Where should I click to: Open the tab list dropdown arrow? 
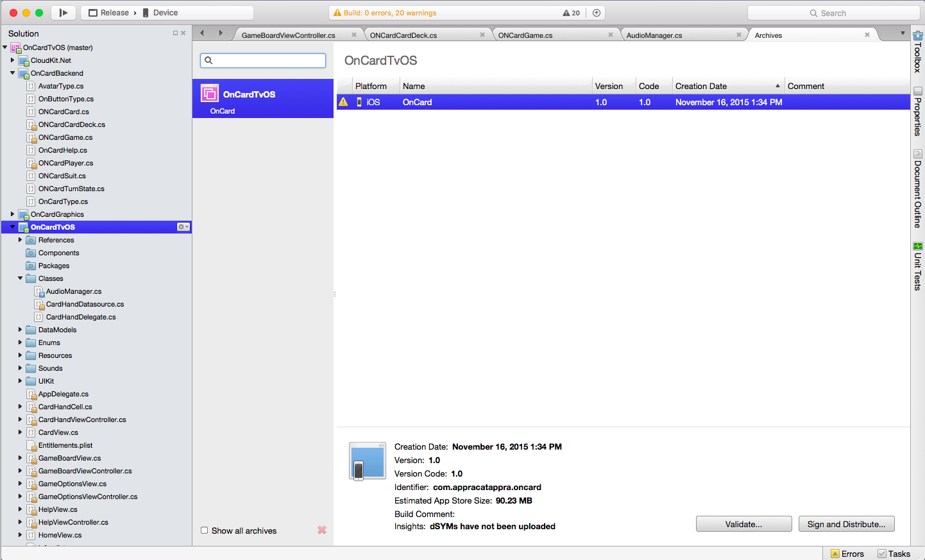pos(903,33)
